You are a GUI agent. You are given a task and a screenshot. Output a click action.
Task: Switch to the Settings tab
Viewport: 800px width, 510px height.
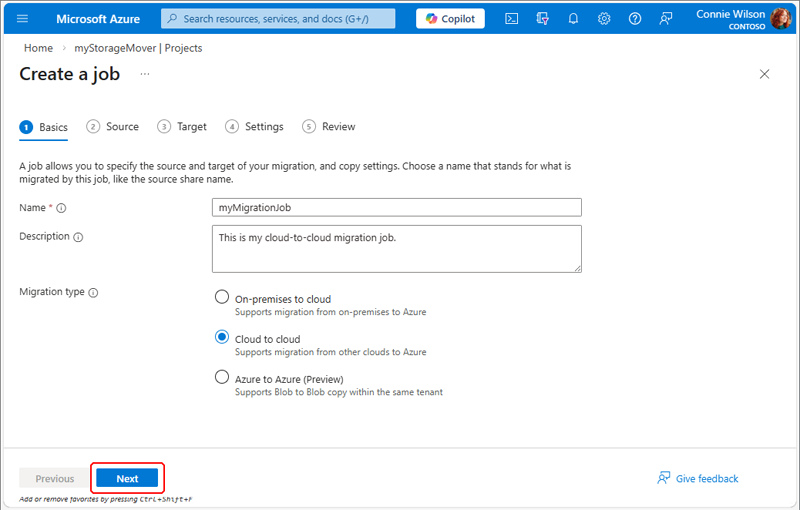pyautogui.click(x=254, y=126)
